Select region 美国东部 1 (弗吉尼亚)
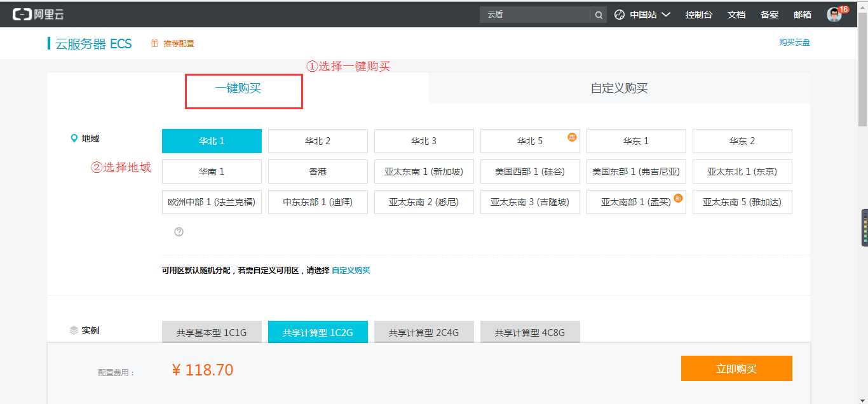868x404 pixels. coord(636,172)
